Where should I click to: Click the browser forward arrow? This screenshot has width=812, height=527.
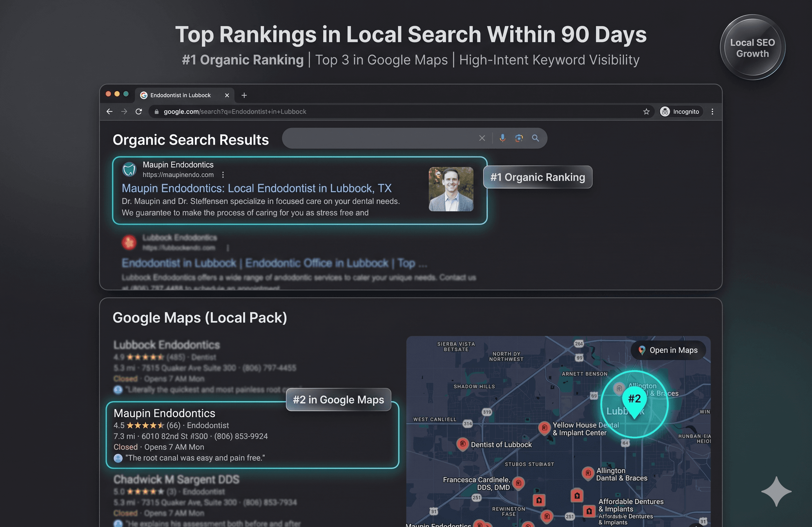[x=124, y=111]
